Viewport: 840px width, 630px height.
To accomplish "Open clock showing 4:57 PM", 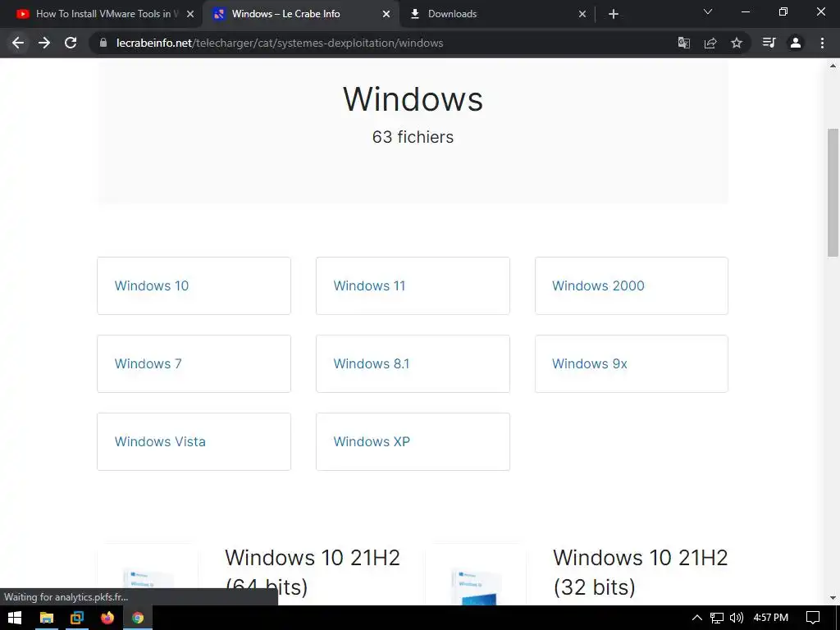I will (x=771, y=618).
